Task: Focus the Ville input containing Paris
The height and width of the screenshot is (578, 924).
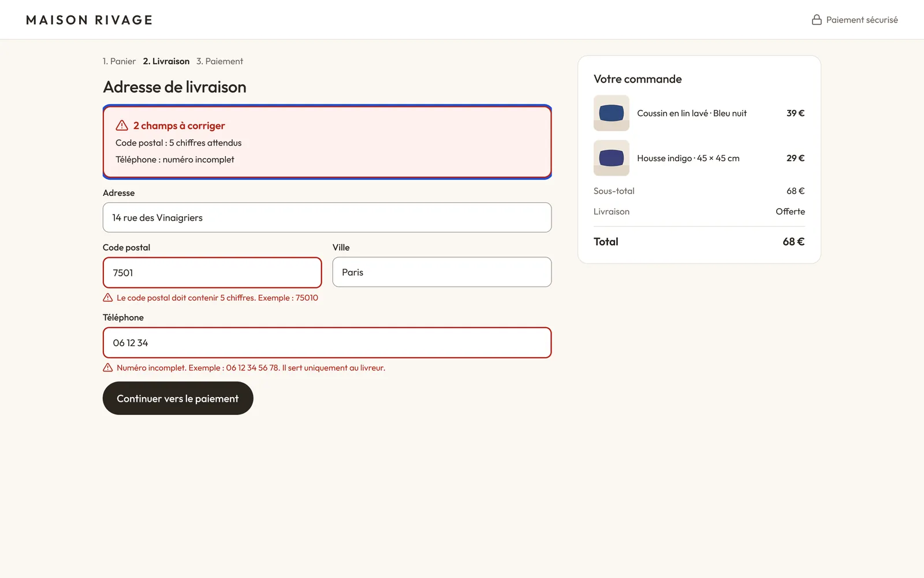Action: tap(442, 272)
